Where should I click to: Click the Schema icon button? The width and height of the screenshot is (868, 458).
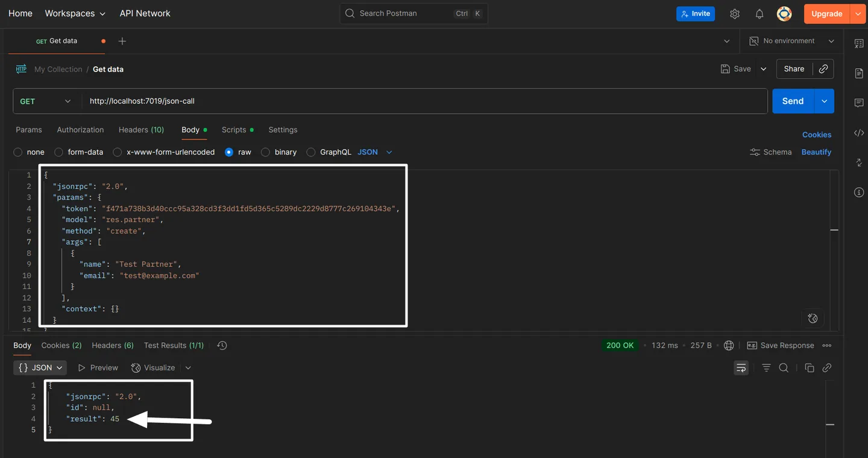pyautogui.click(x=770, y=152)
